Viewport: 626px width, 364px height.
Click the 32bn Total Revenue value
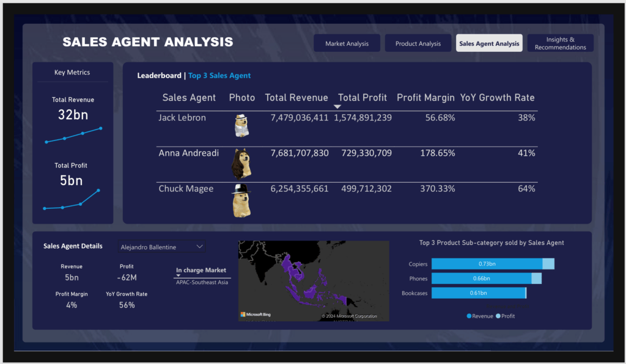73,115
